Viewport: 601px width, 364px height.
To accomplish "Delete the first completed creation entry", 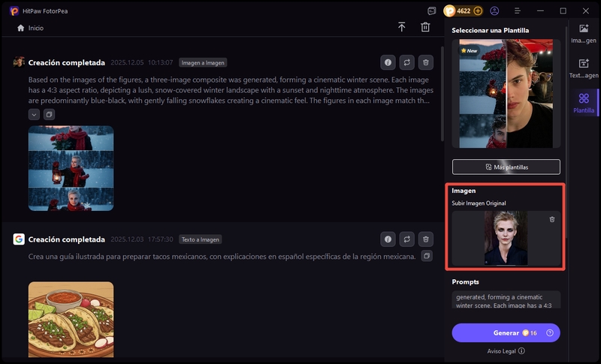I will point(425,62).
